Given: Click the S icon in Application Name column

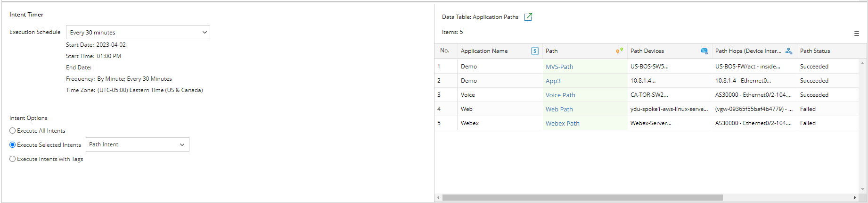Looking at the screenshot, I should coord(535,51).
